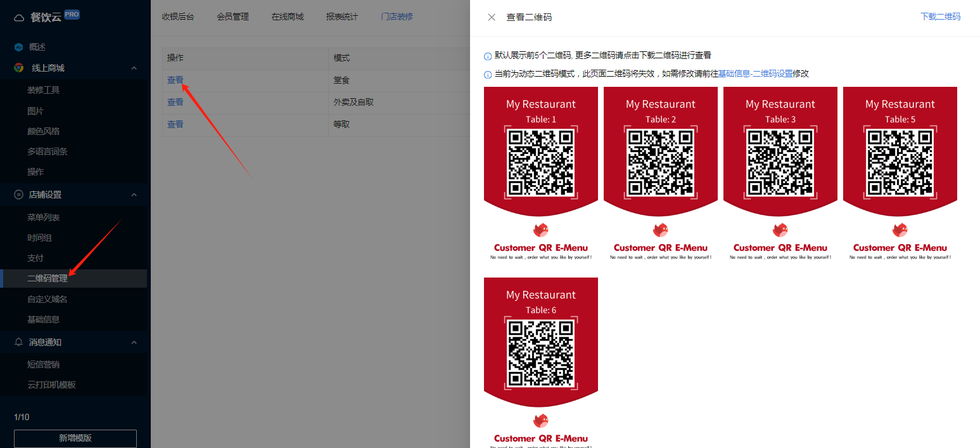Click the red bird logo under Table: 6
Viewport: 980px width, 448px height.
click(540, 421)
